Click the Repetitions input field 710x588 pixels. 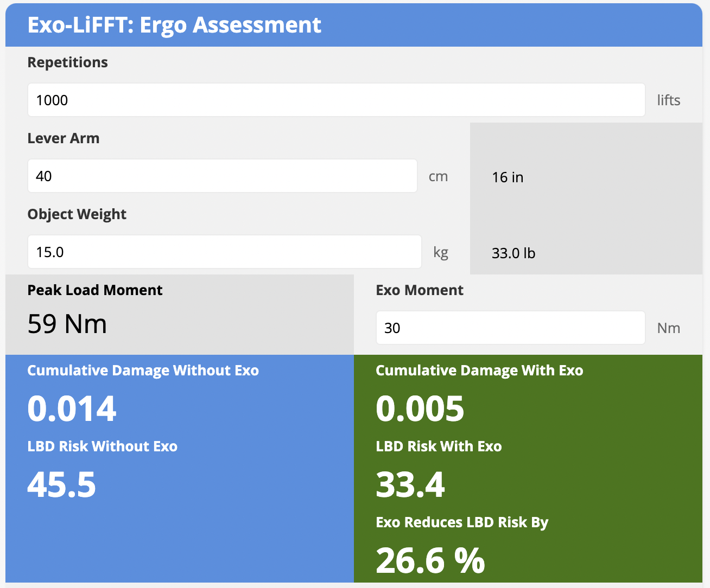(336, 100)
